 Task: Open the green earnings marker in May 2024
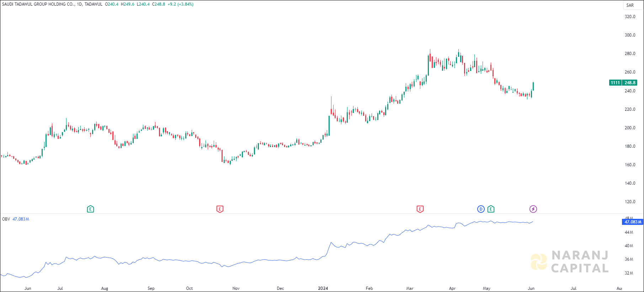tap(491, 209)
